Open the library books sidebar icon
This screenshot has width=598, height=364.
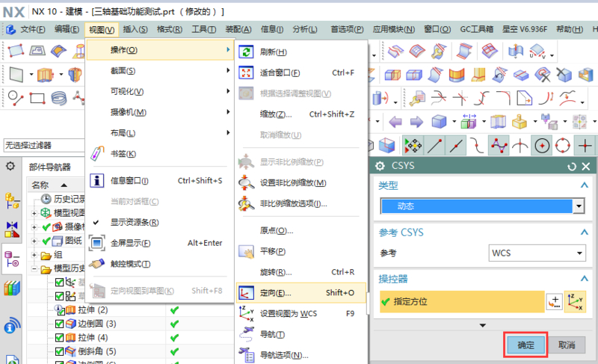click(x=12, y=289)
